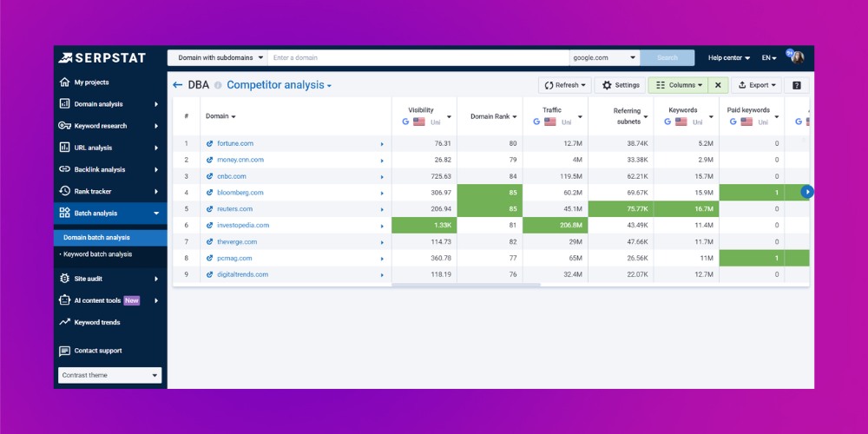Click URL analysis sidebar icon
868x434 pixels.
click(65, 148)
